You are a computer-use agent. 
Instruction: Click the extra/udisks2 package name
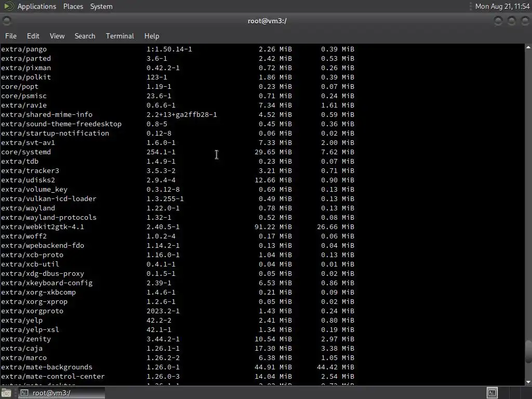pyautogui.click(x=28, y=180)
